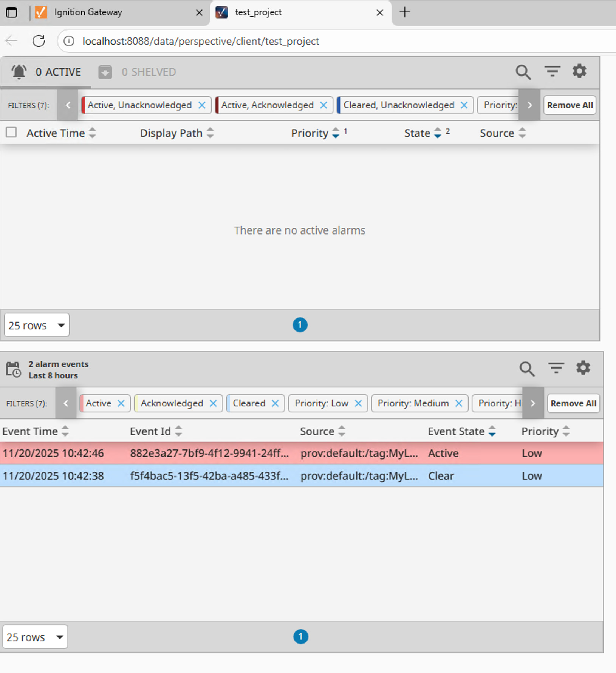Image resolution: width=616 pixels, height=673 pixels.
Task: Remove the journal Cleared filter chip
Action: point(275,403)
